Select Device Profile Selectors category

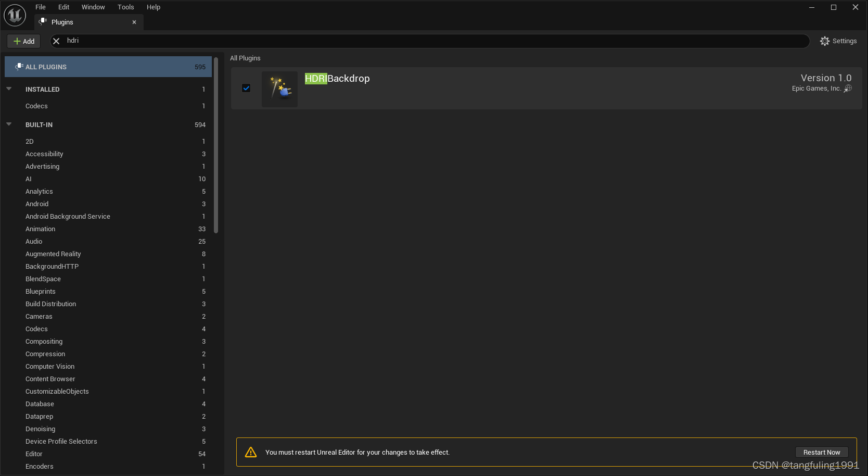(x=108, y=441)
